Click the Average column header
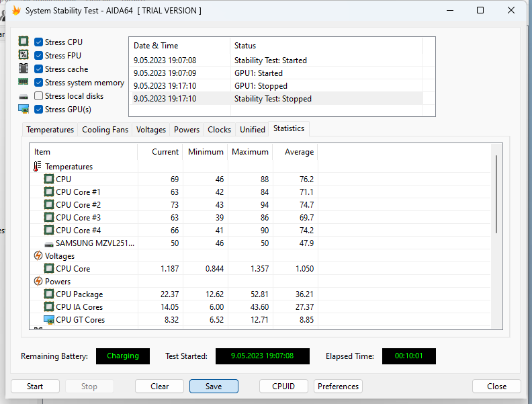This screenshot has width=532, height=404. pyautogui.click(x=295, y=152)
